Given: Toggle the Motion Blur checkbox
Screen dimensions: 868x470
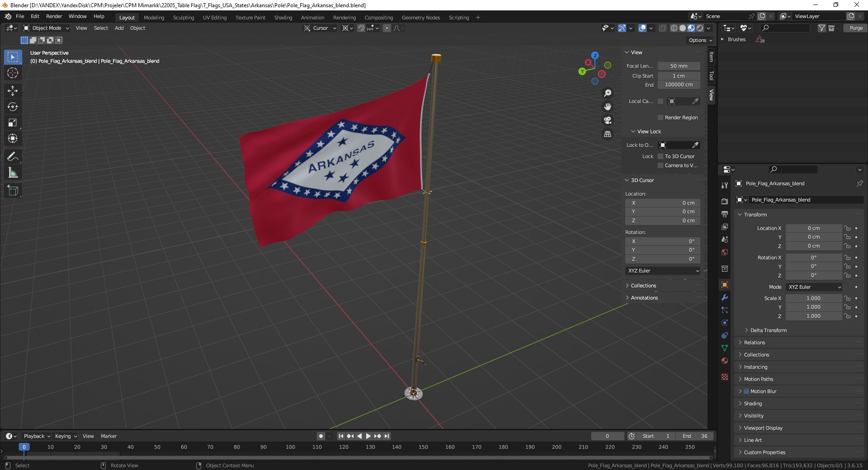Looking at the screenshot, I should (x=746, y=391).
